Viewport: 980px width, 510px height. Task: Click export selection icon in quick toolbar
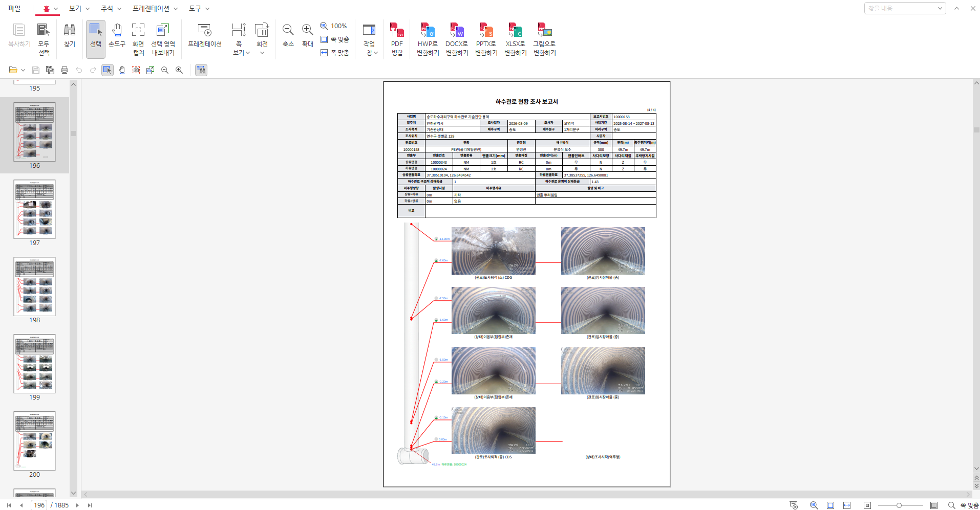point(151,70)
